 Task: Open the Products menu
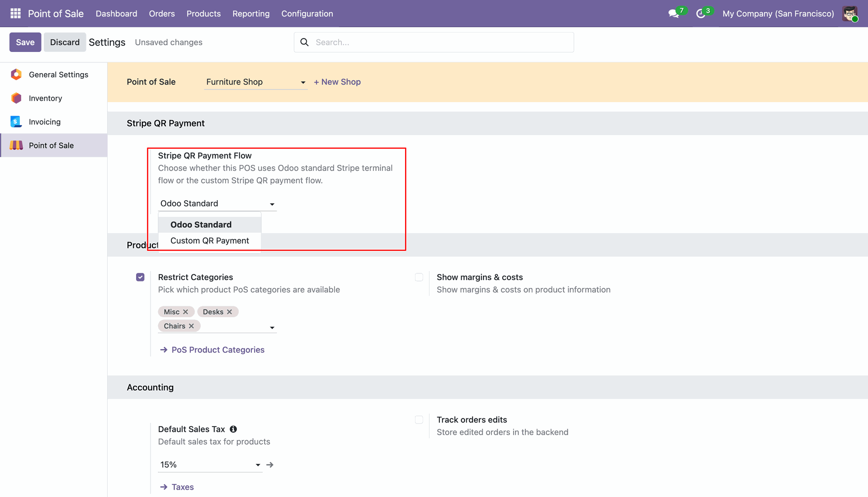pos(203,14)
